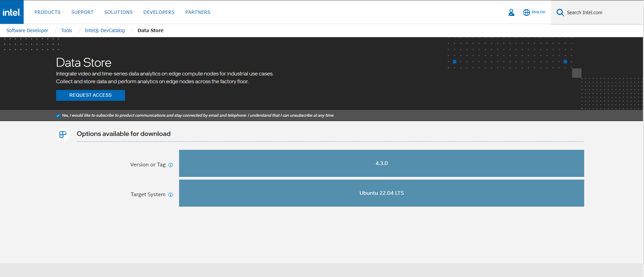644x277 pixels.
Task: Select Ubuntu 22.04 LTS target system
Action: coord(381,193)
